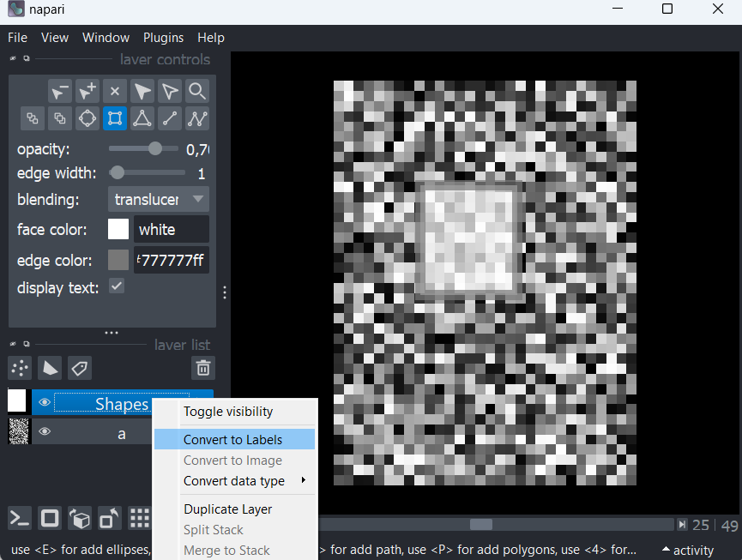This screenshot has width=742, height=560.
Task: Click the white rectangle shape in canvas
Action: point(468,240)
